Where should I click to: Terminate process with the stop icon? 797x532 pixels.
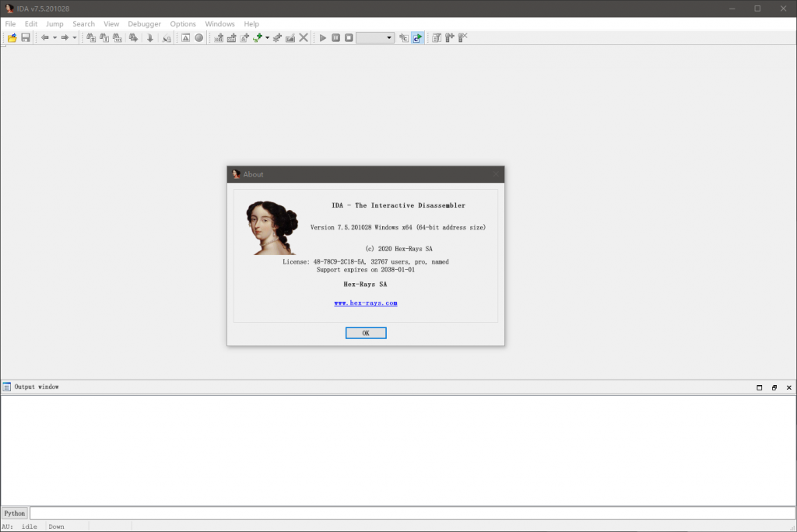click(x=349, y=37)
